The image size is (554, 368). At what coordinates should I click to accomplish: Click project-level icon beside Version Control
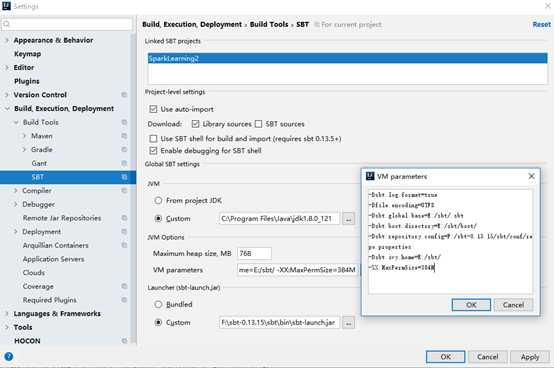pos(124,95)
